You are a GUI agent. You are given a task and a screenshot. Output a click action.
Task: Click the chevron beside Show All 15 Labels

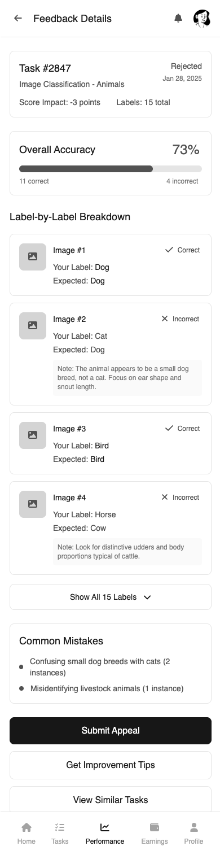click(x=147, y=597)
